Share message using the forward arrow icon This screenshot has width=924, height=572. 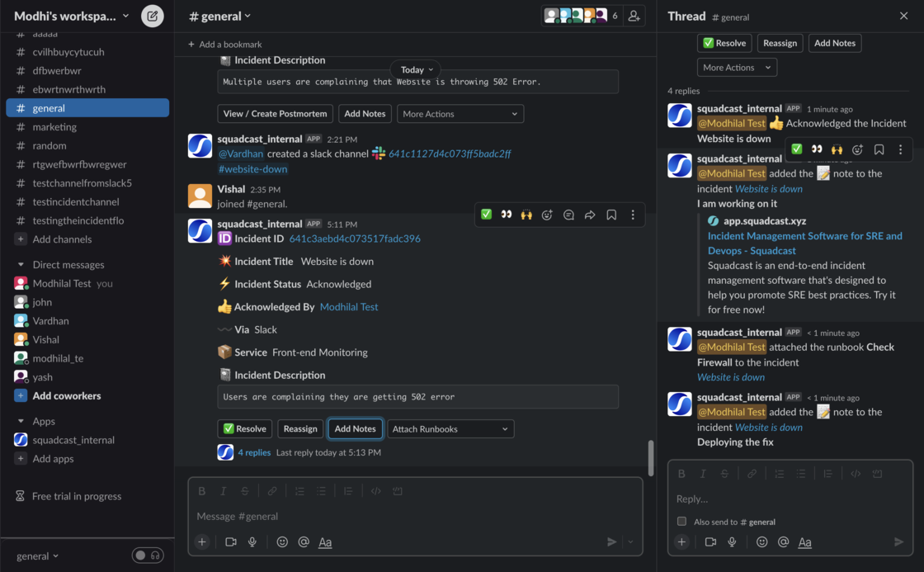point(590,215)
